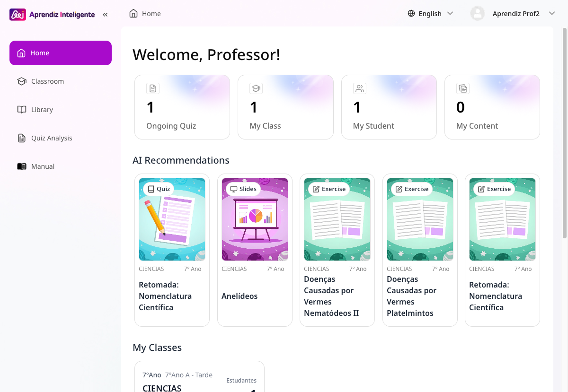The height and width of the screenshot is (392, 568).
Task: Click the page vertical scrollbar
Action: 564,132
